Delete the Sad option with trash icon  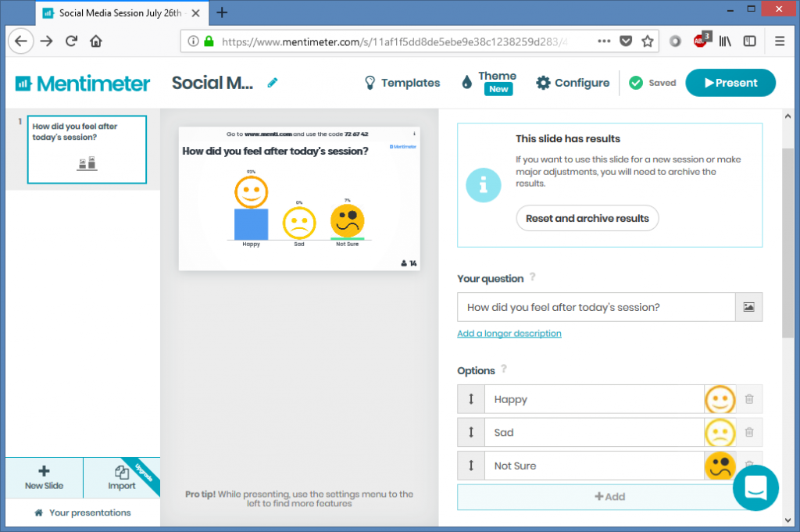pyautogui.click(x=749, y=433)
